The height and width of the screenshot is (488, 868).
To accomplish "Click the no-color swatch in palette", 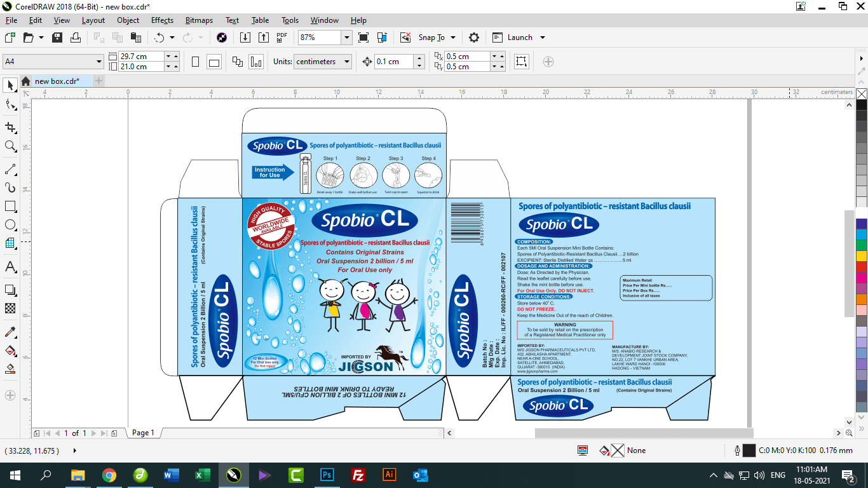I will [x=862, y=94].
